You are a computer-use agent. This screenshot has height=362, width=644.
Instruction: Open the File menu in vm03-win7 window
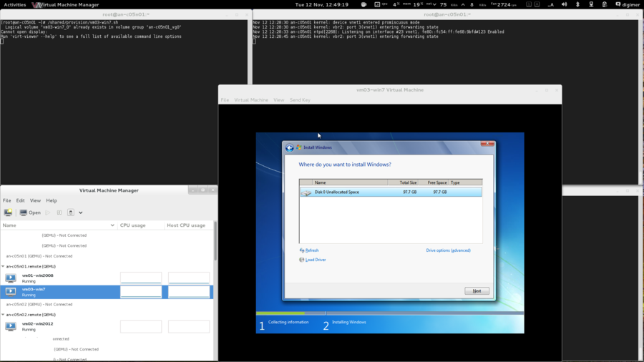[x=225, y=100]
